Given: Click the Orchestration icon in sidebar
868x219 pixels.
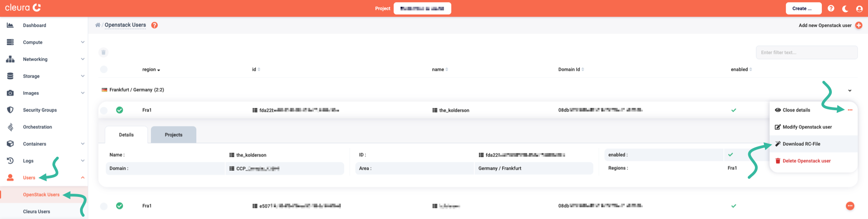Looking at the screenshot, I should (10, 127).
